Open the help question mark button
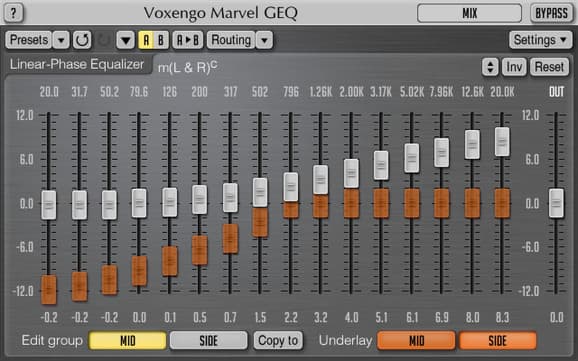The width and height of the screenshot is (578, 361). 13,13
